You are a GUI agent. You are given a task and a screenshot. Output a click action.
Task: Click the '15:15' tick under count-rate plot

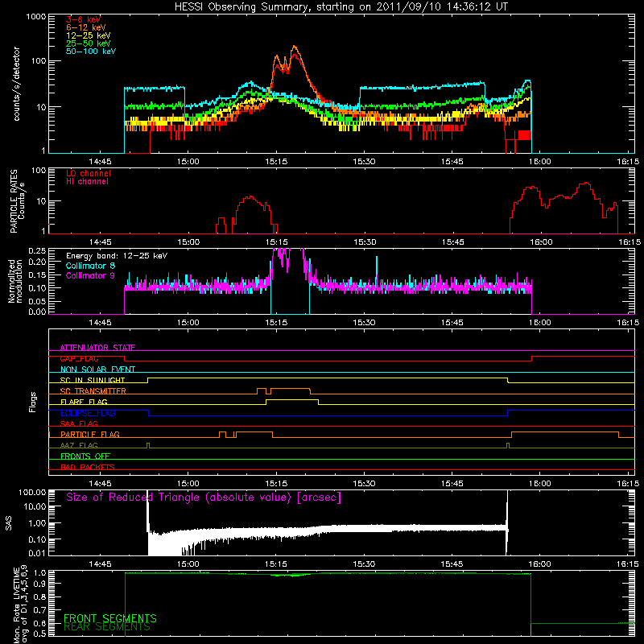(x=276, y=162)
